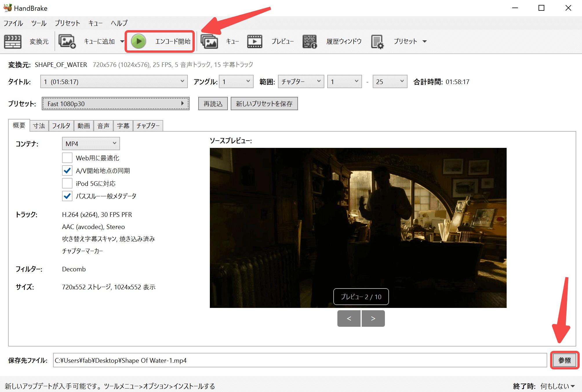Click the 再読込 button
Screen dimensions: 582x392
(x=213, y=104)
